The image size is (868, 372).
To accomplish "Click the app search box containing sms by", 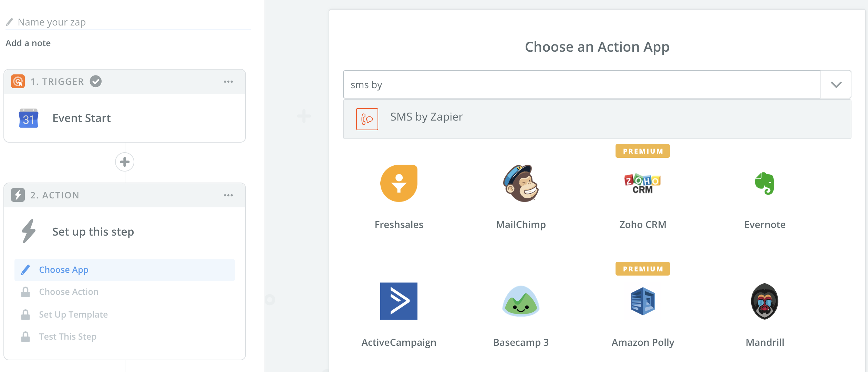I will point(582,85).
